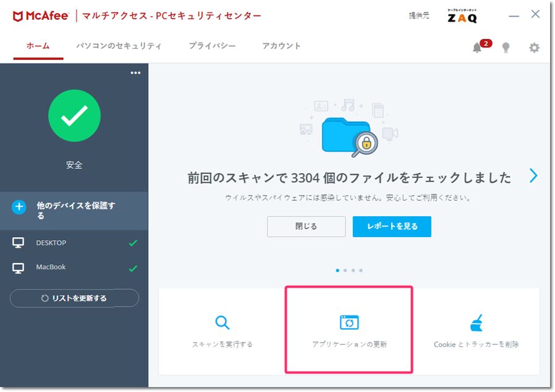Select the first carousel page dot
The image size is (555, 392).
(337, 270)
